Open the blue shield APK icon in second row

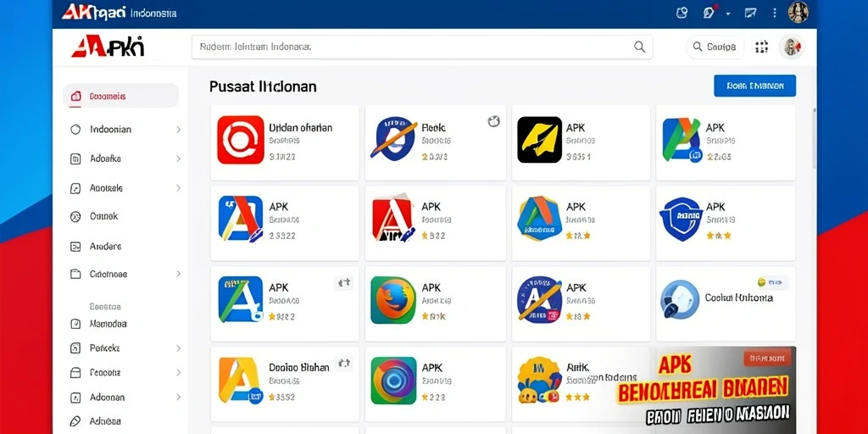[x=681, y=220]
